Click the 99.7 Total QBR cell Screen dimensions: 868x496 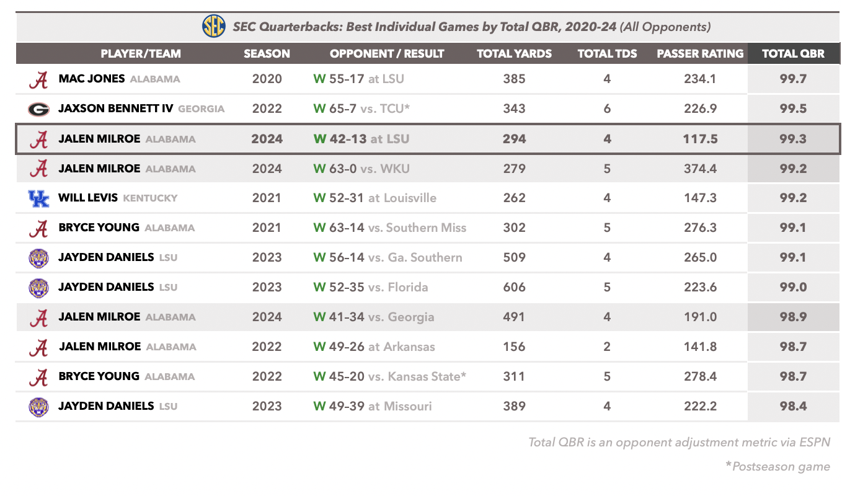coord(793,79)
